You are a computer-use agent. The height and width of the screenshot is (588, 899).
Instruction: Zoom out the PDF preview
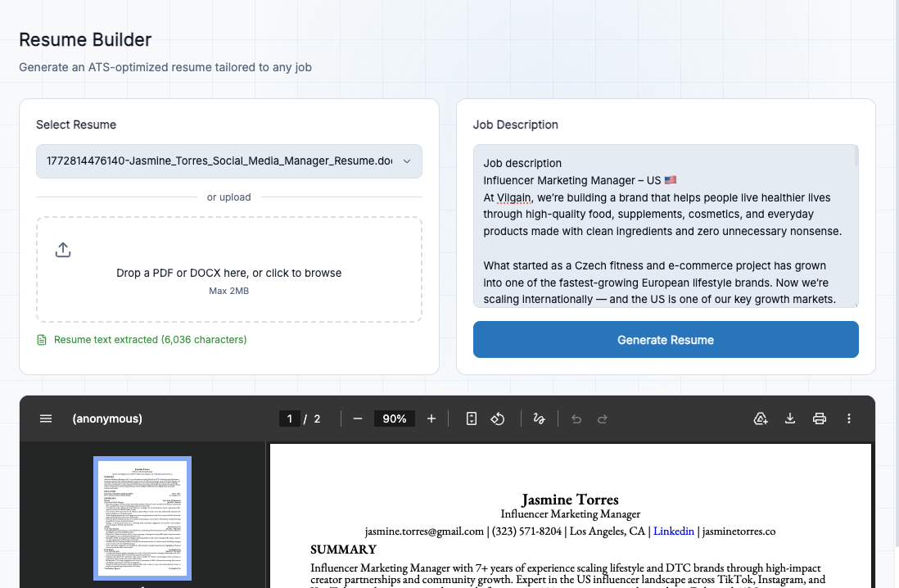(358, 418)
